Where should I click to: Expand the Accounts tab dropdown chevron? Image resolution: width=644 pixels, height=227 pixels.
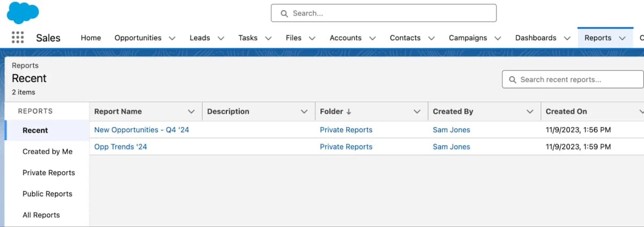tap(372, 38)
